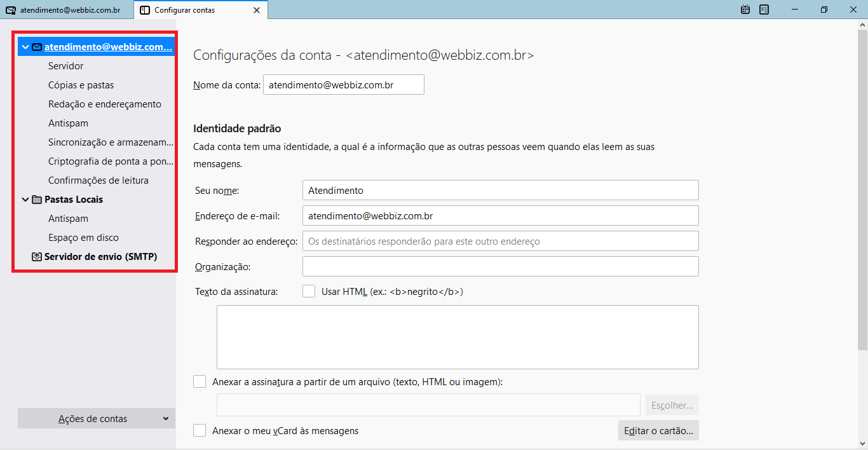The width and height of the screenshot is (868, 450).
Task: Click the vertical scrollbar on the right
Action: click(x=862, y=191)
